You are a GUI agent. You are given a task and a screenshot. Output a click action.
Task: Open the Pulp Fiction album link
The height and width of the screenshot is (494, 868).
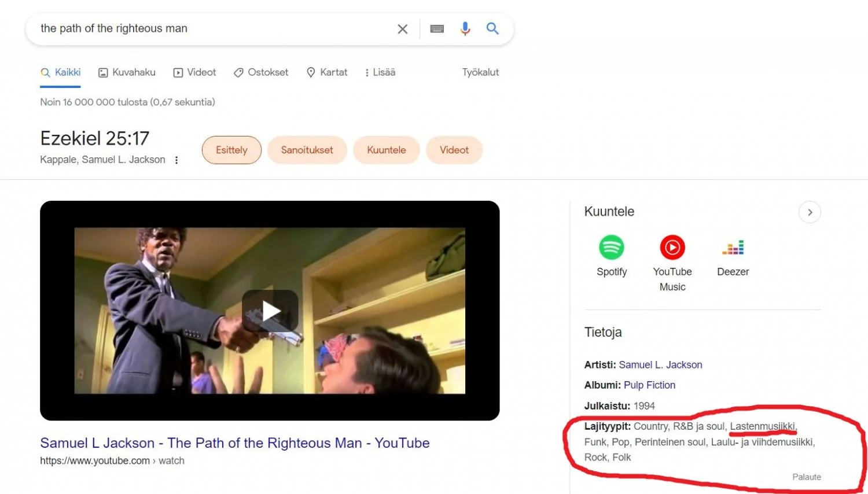[x=649, y=385]
